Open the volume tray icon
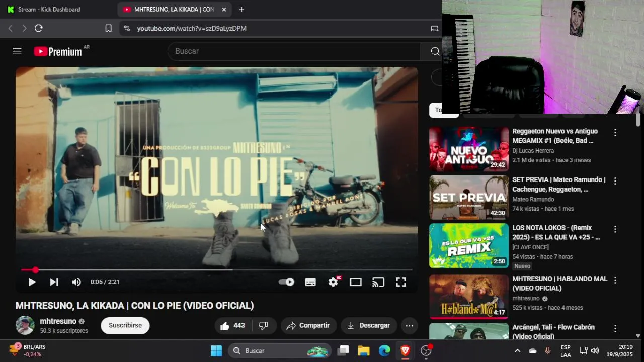This screenshot has height=362, width=644. 595,351
